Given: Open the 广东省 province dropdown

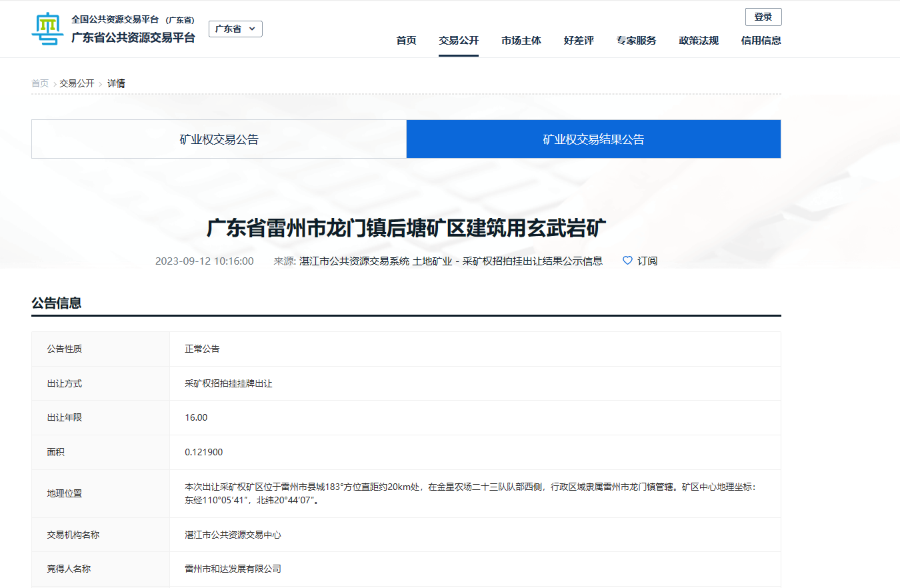Looking at the screenshot, I should coord(235,29).
